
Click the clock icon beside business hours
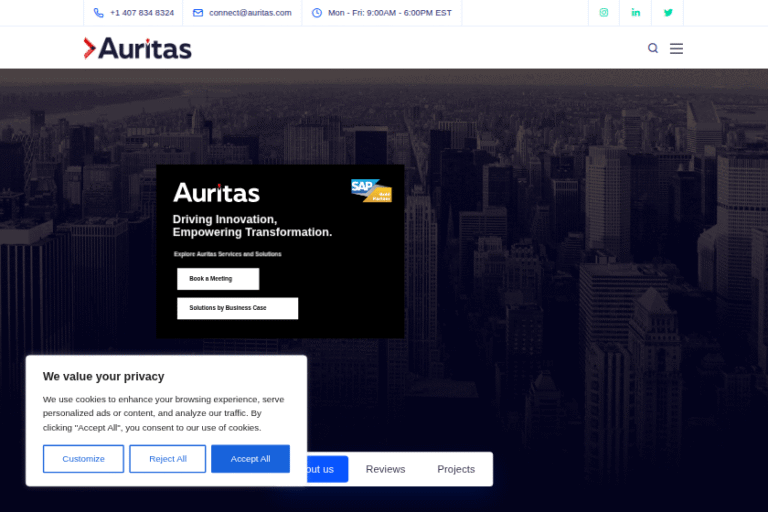pos(317,13)
